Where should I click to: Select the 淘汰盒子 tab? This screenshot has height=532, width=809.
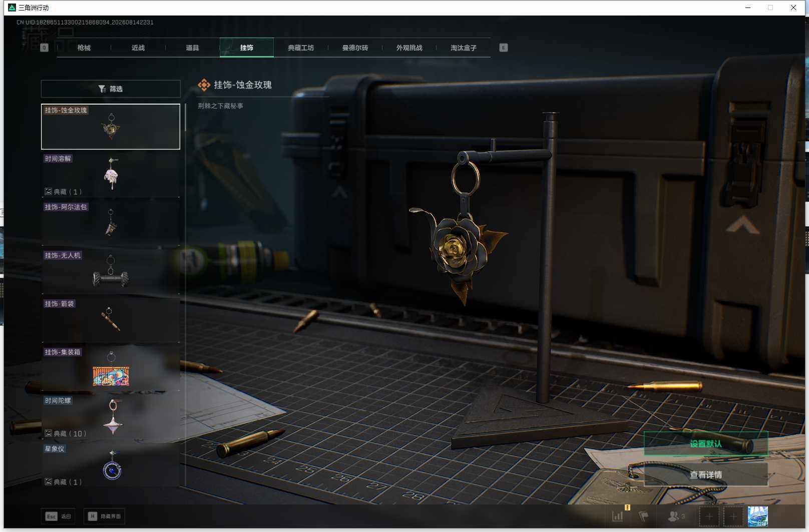point(464,48)
